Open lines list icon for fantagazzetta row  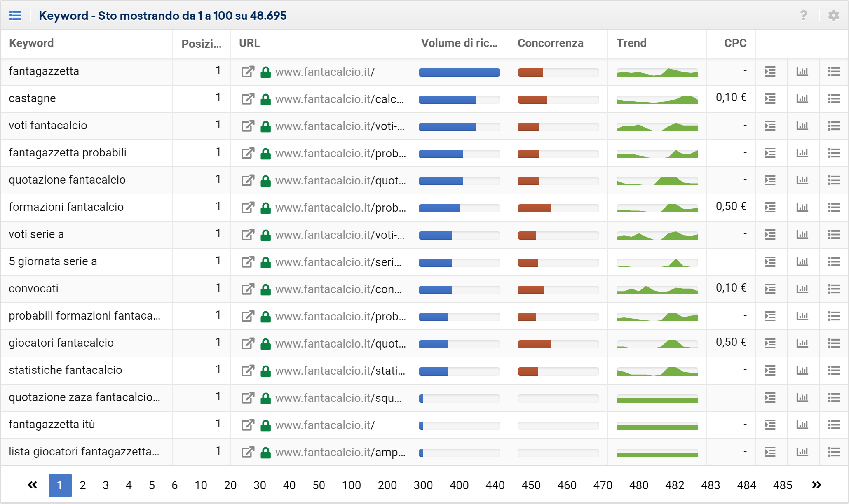tap(834, 72)
